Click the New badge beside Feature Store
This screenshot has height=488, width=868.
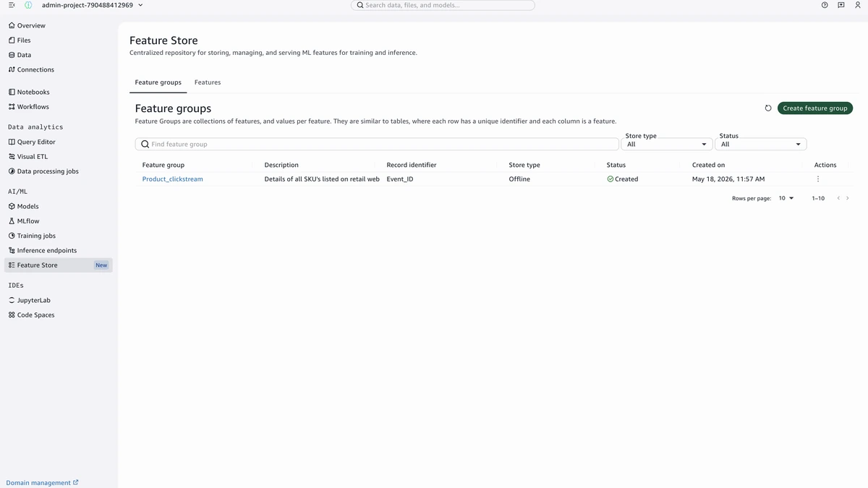pyautogui.click(x=101, y=265)
